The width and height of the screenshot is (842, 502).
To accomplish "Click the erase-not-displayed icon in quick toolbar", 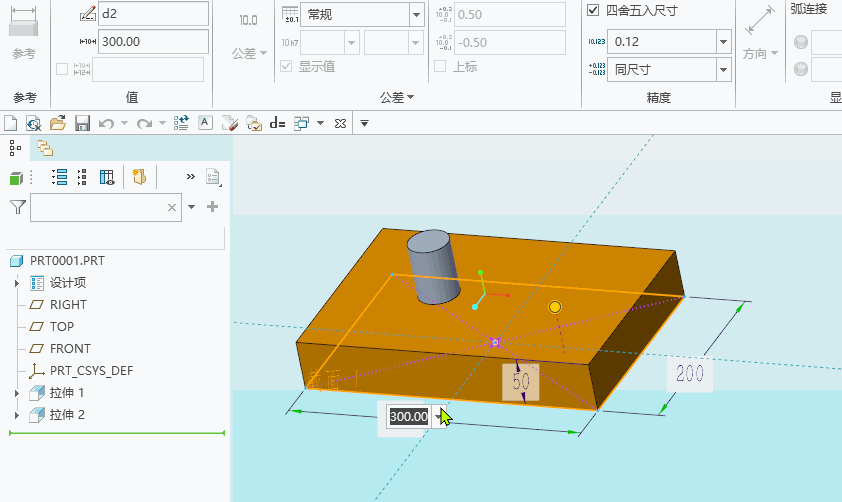I will coord(33,123).
